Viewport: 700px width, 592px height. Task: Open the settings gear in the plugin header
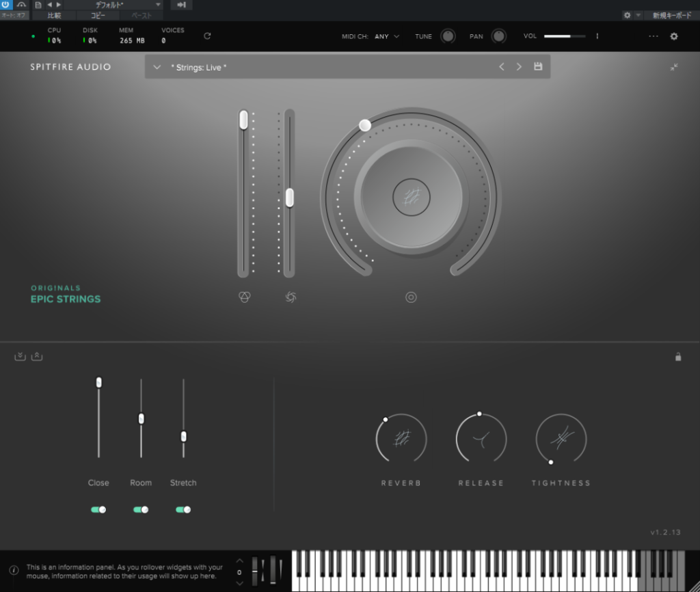pos(673,36)
